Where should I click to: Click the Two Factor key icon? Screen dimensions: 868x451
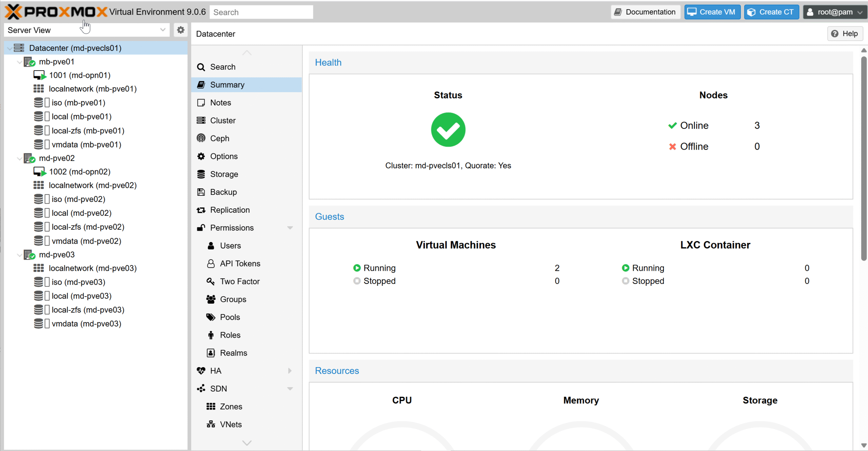click(211, 281)
